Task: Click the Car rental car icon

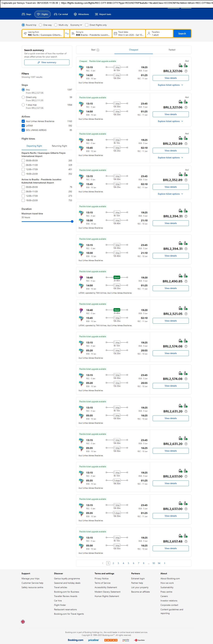Action: tap(56, 14)
